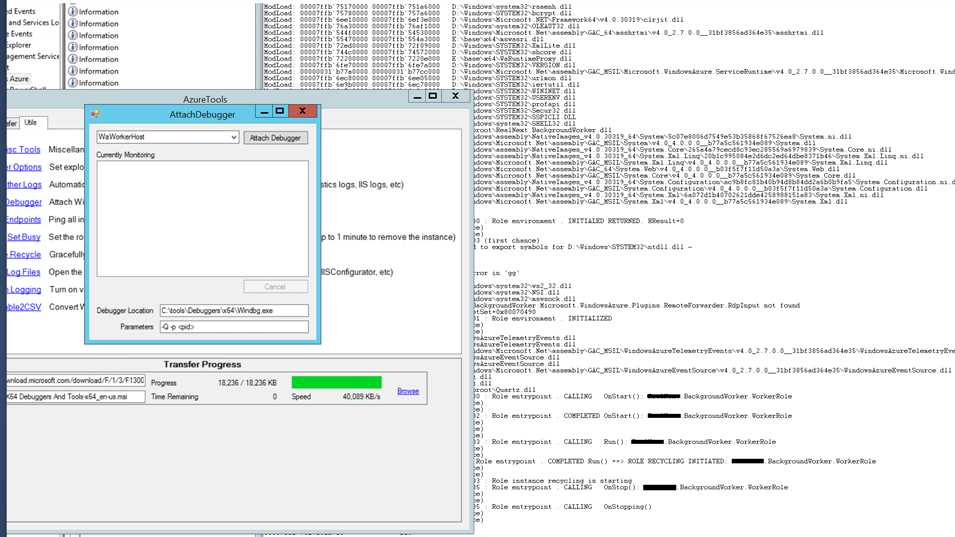This screenshot has width=955, height=537.
Task: Click the 'stics logs, IIS logs, etc)' description
Action: (x=362, y=184)
